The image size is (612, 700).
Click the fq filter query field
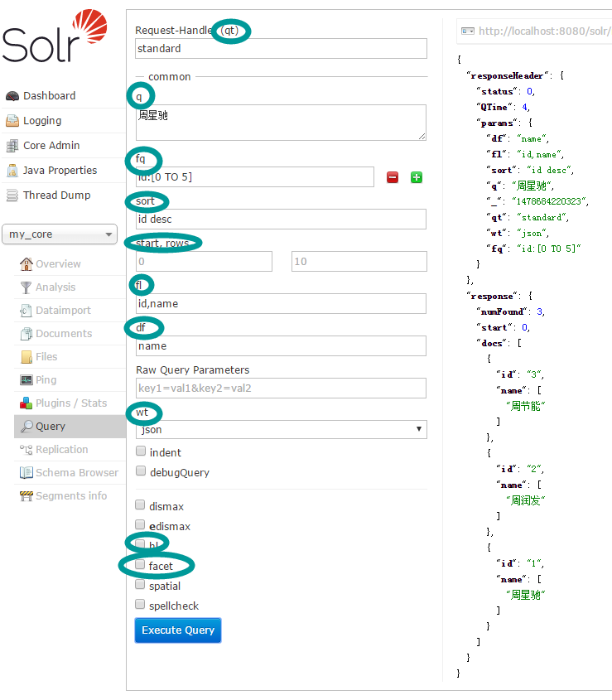tap(255, 177)
